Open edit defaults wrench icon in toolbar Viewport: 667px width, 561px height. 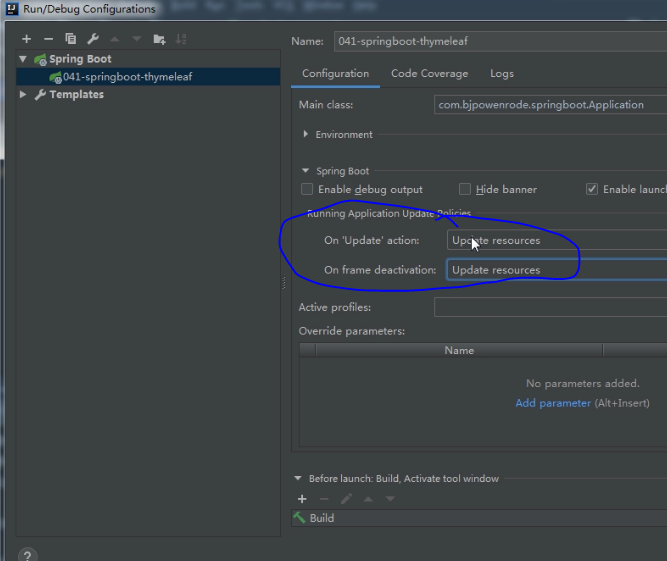click(93, 39)
